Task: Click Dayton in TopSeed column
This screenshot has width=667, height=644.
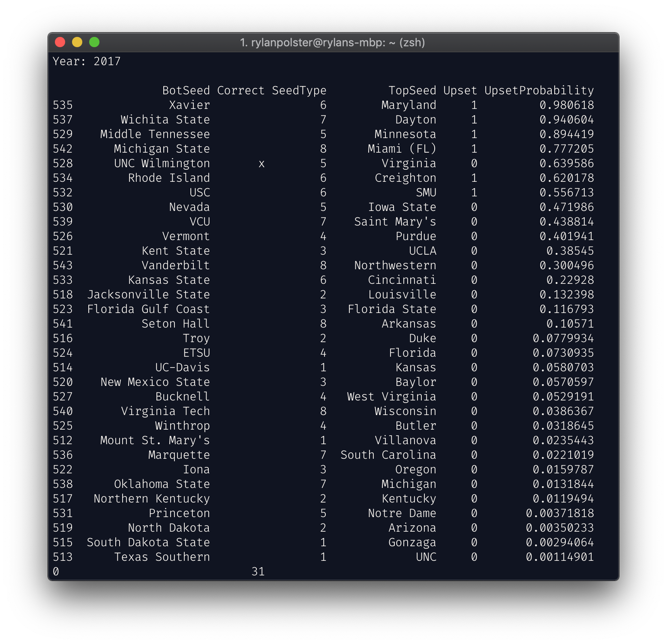Action: 416,120
